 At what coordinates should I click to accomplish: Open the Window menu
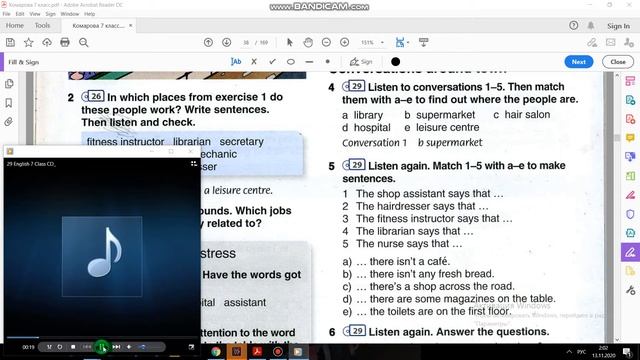pyautogui.click(x=70, y=14)
